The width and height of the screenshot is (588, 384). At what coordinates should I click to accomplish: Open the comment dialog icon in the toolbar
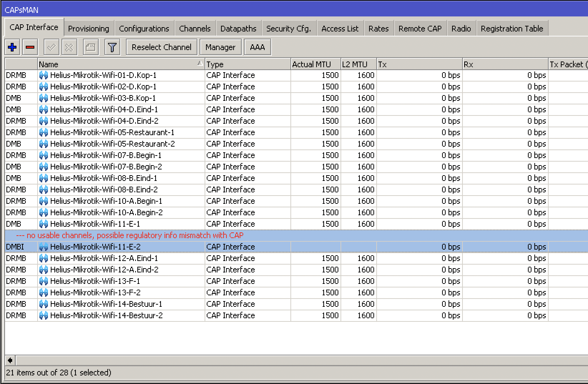point(90,47)
